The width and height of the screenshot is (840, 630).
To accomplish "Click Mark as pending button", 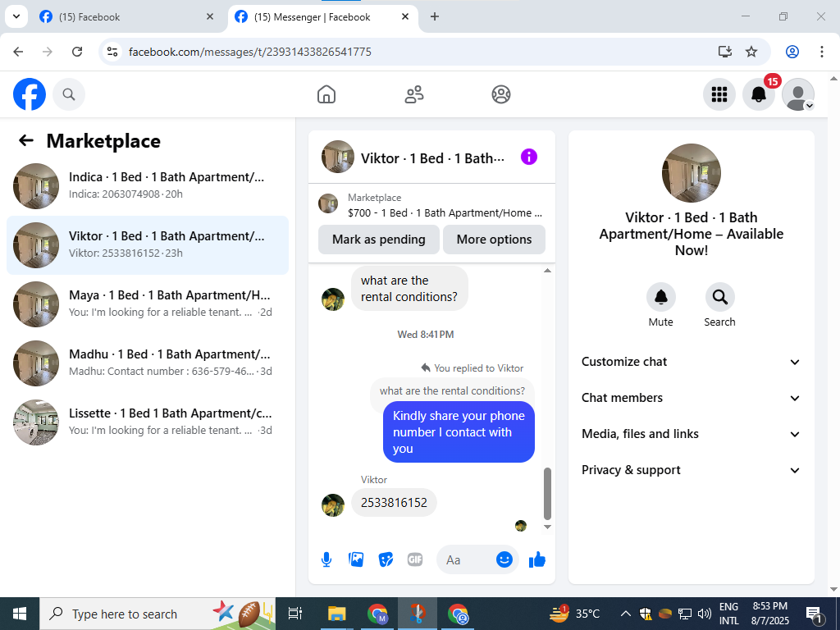I will [379, 240].
